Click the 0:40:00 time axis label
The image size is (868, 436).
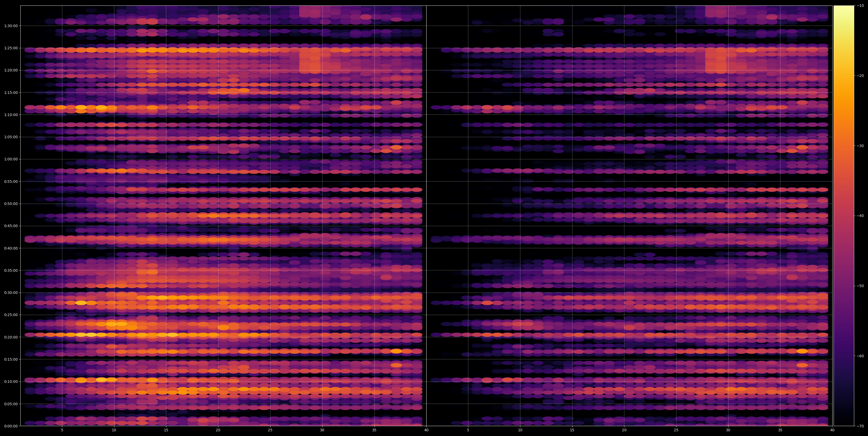point(11,248)
